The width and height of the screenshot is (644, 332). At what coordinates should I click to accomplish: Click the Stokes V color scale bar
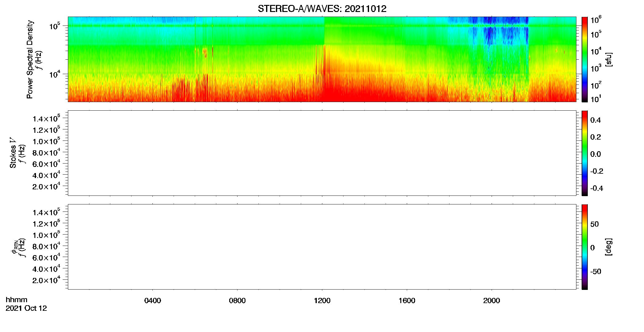585,153
